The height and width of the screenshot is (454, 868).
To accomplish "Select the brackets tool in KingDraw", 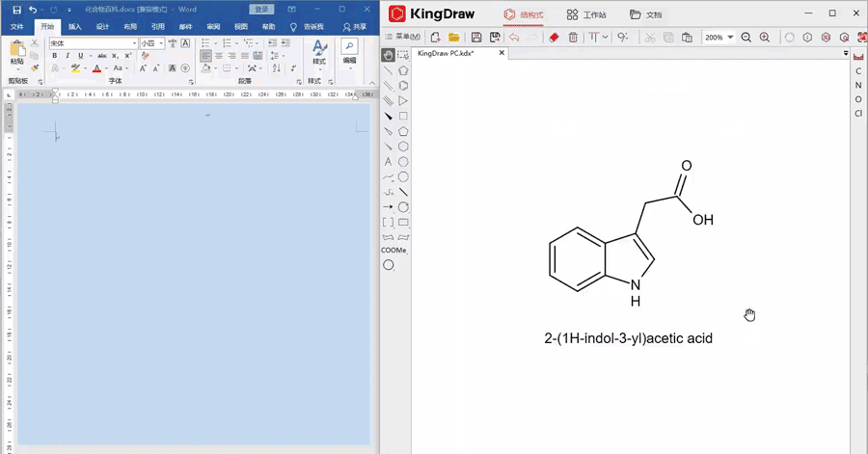I will click(388, 223).
